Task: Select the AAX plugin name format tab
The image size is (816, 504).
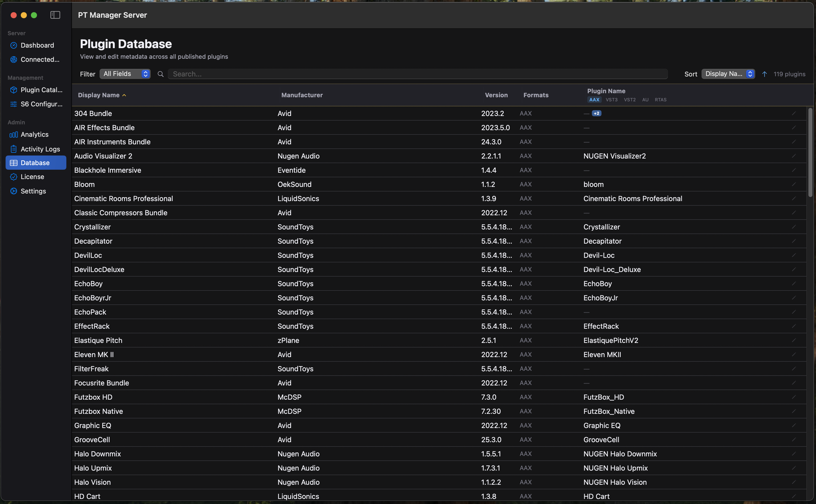Action: point(594,100)
